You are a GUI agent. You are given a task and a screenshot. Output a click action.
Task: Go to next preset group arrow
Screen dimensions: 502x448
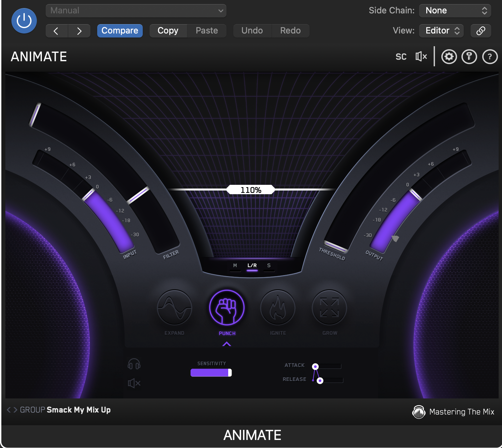pyautogui.click(x=15, y=410)
